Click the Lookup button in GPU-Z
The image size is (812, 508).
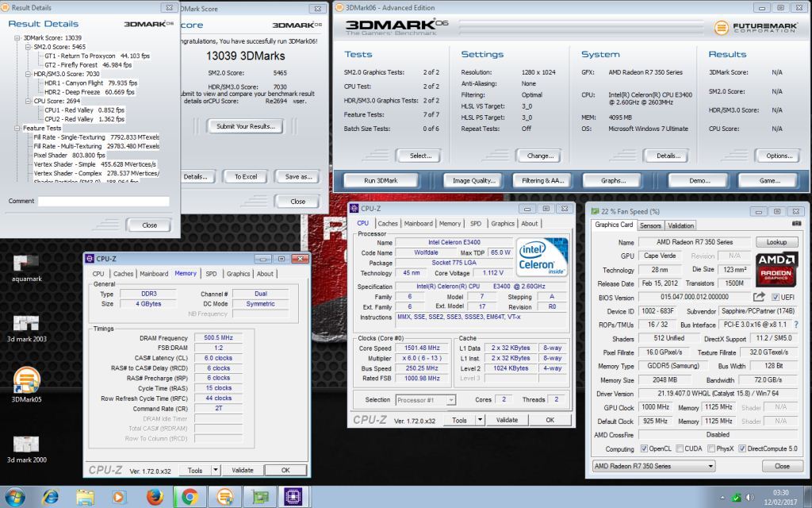point(776,242)
